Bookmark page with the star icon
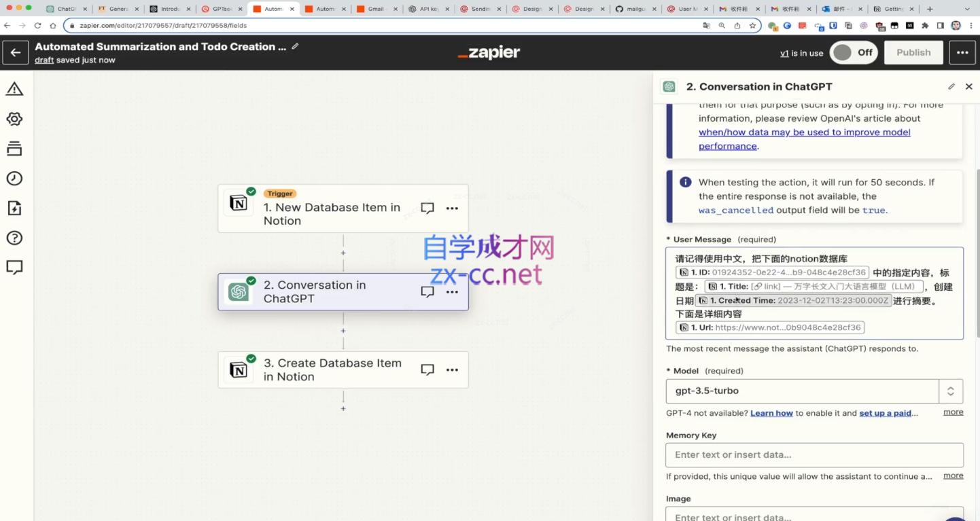This screenshot has width=980, height=521. click(753, 26)
